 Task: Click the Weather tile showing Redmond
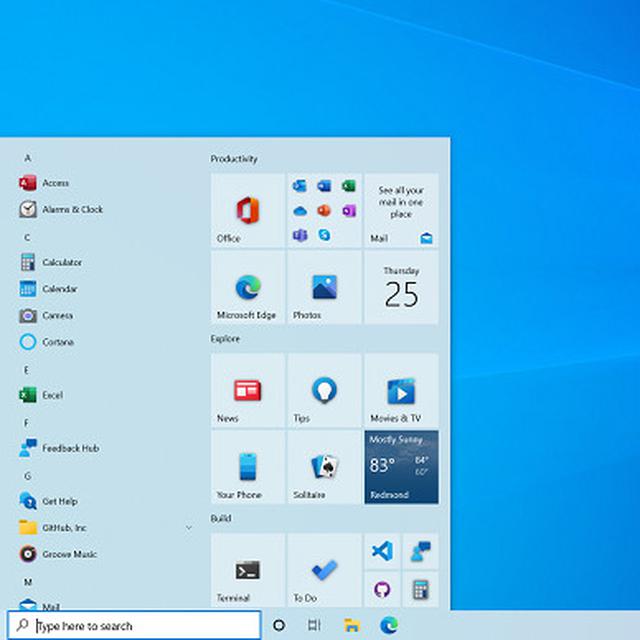click(x=401, y=468)
